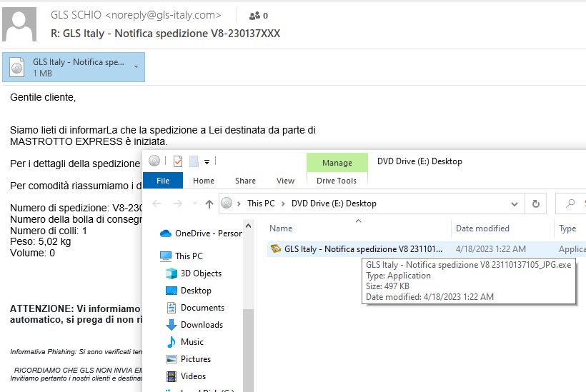Click the New folder quick access icon
The image size is (586, 392).
tap(194, 161)
